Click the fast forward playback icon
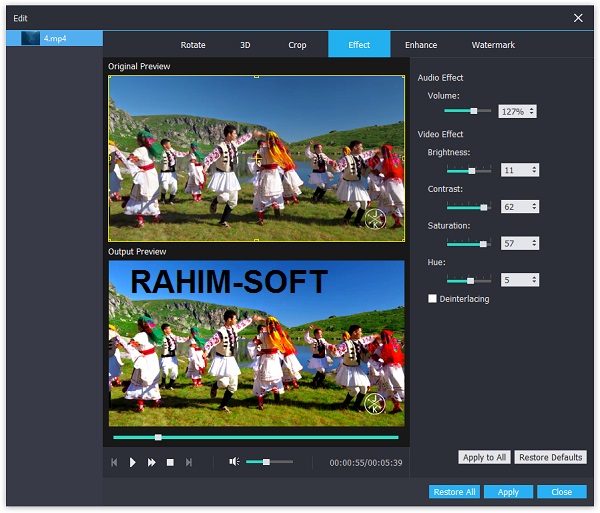Screen dimensions: 600x513 click(x=152, y=462)
